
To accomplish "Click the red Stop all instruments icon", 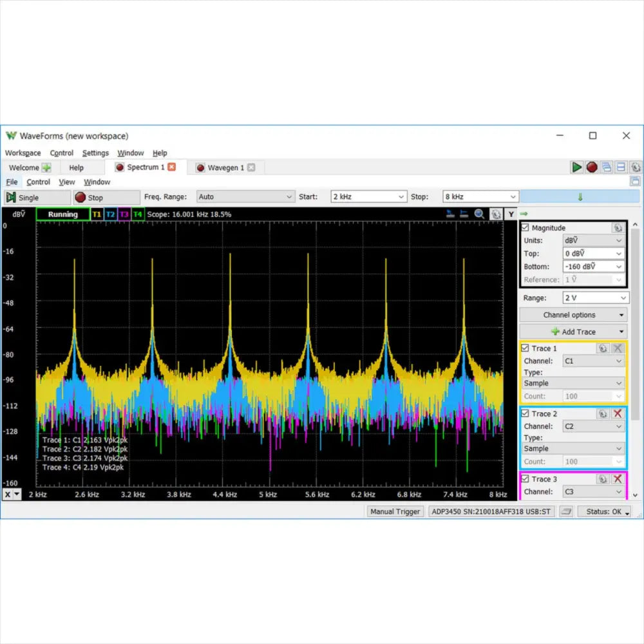I will pos(592,167).
